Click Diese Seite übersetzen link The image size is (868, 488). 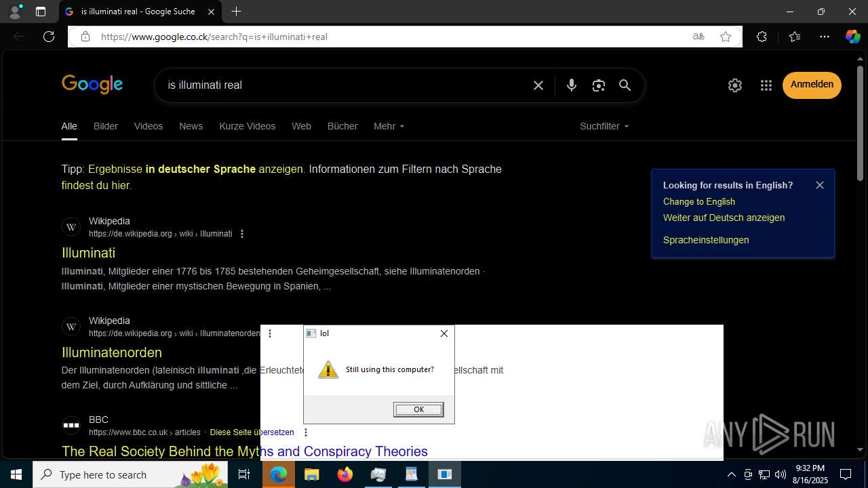pos(252,432)
